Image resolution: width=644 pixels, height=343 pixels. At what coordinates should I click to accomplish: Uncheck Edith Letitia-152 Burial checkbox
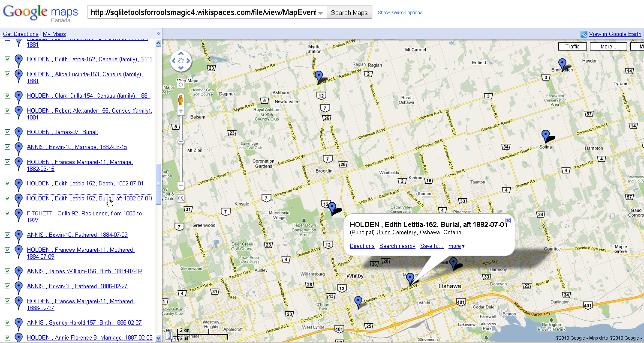pyautogui.click(x=7, y=199)
